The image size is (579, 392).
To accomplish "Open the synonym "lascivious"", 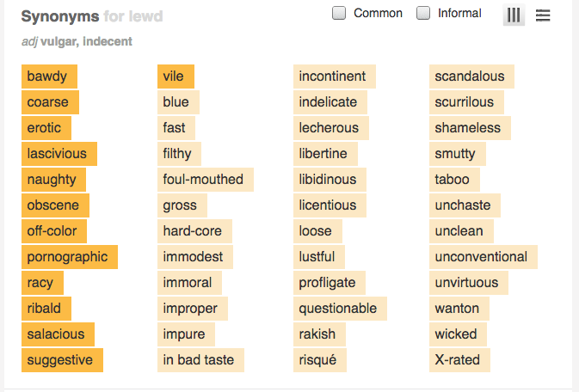I will 59,154.
